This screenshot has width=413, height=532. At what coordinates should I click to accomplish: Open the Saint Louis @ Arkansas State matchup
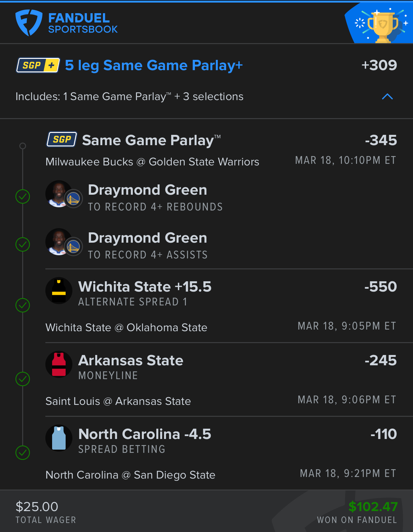tap(118, 401)
